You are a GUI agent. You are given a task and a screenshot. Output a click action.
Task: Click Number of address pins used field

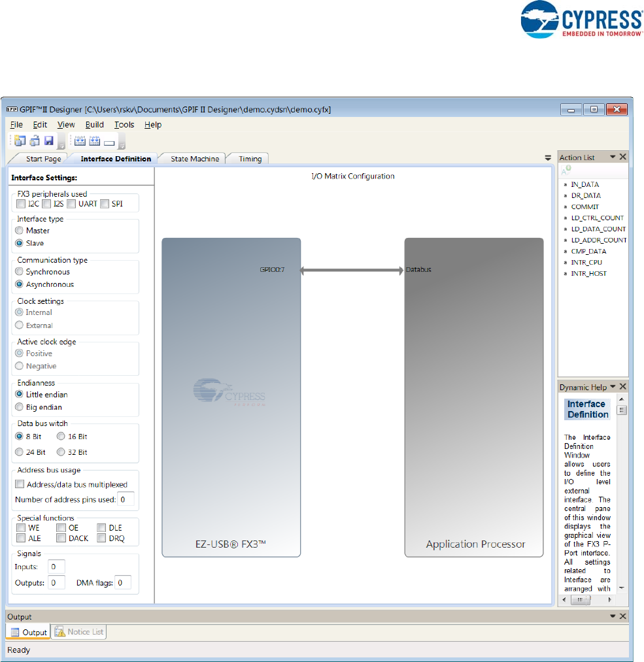(x=126, y=499)
